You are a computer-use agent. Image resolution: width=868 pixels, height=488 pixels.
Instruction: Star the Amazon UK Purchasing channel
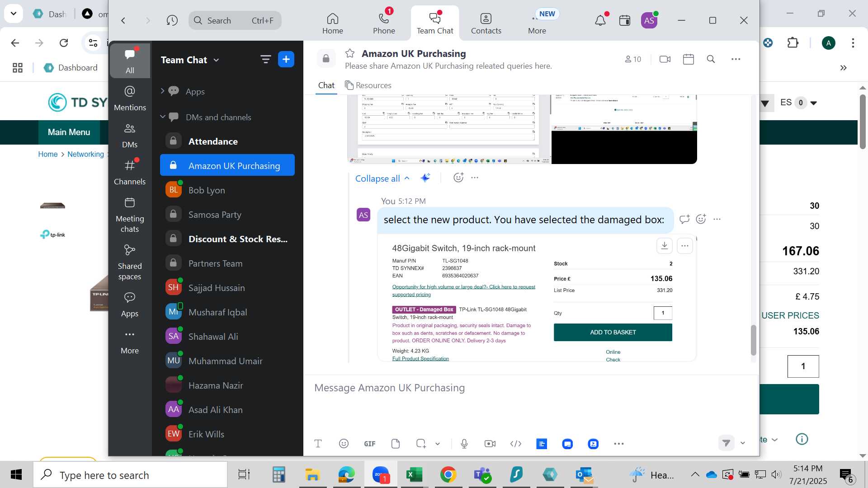tap(350, 53)
